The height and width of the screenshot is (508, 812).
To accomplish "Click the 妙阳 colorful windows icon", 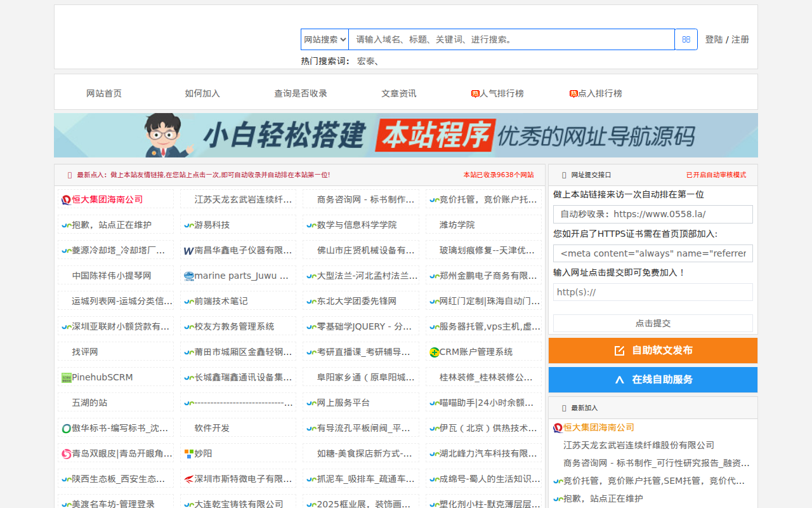I will (188, 454).
